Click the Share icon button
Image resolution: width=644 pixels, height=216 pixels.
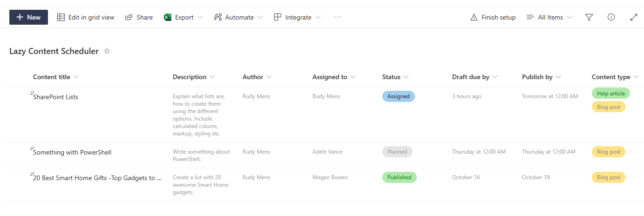click(139, 17)
